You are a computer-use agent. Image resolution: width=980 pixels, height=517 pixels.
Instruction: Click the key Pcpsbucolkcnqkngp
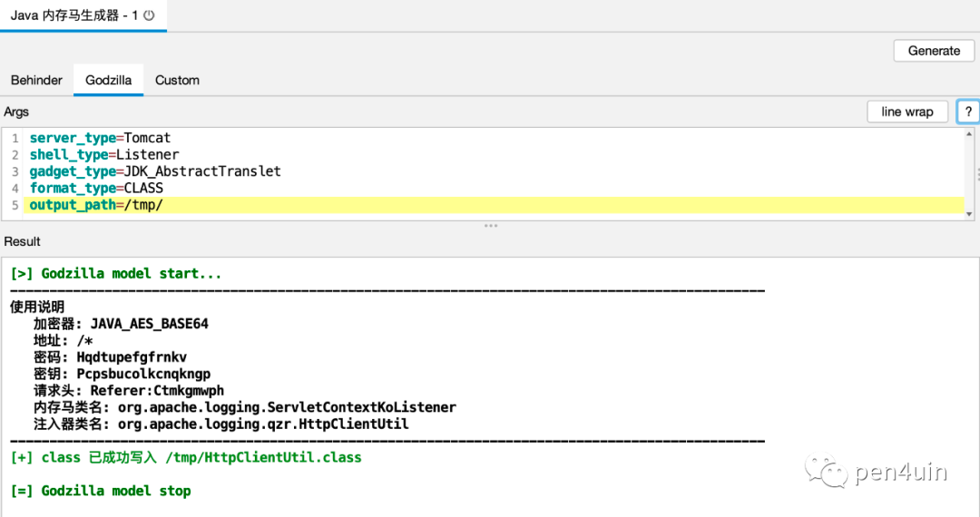[x=143, y=374]
